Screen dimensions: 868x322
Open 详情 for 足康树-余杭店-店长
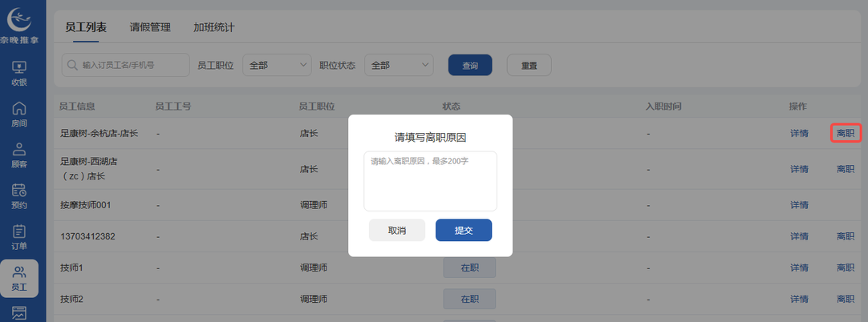coord(799,133)
